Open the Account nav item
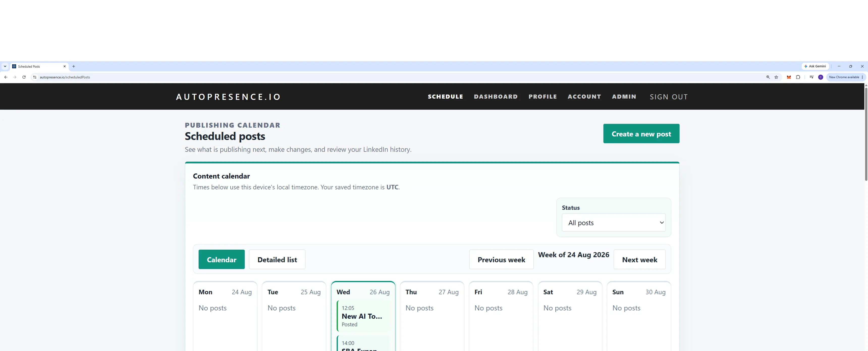The width and height of the screenshot is (868, 351). coord(584,97)
